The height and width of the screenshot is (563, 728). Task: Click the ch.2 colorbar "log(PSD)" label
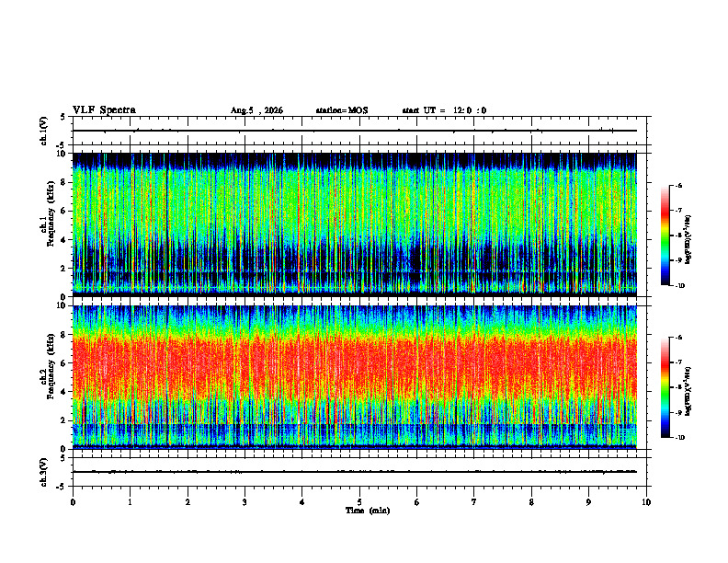point(688,391)
